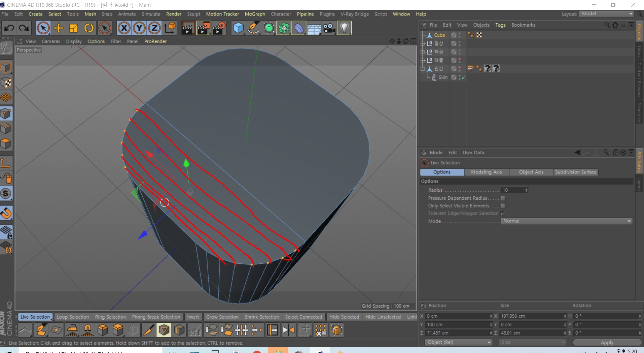Select the Iron tool in bottom palette
Viewport: 644px width, 353px height.
coord(72,330)
